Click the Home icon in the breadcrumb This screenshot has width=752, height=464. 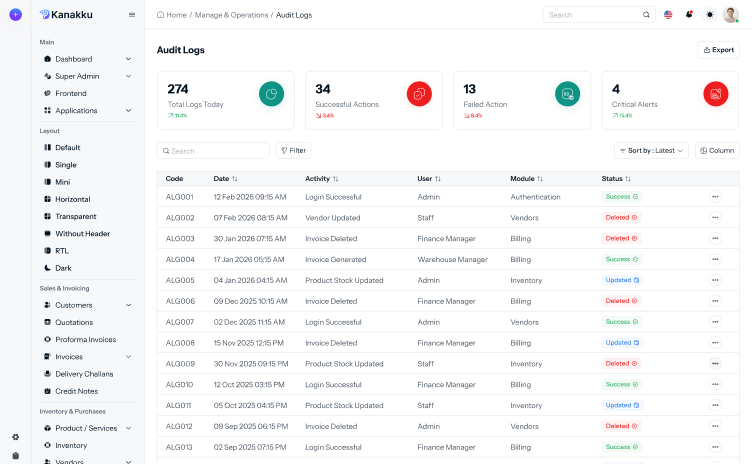coord(162,15)
